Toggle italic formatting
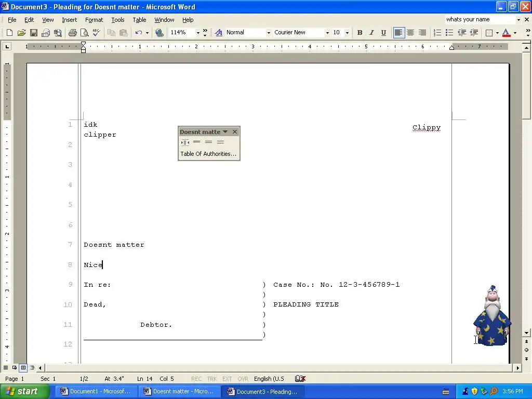532x399 pixels. coord(371,33)
